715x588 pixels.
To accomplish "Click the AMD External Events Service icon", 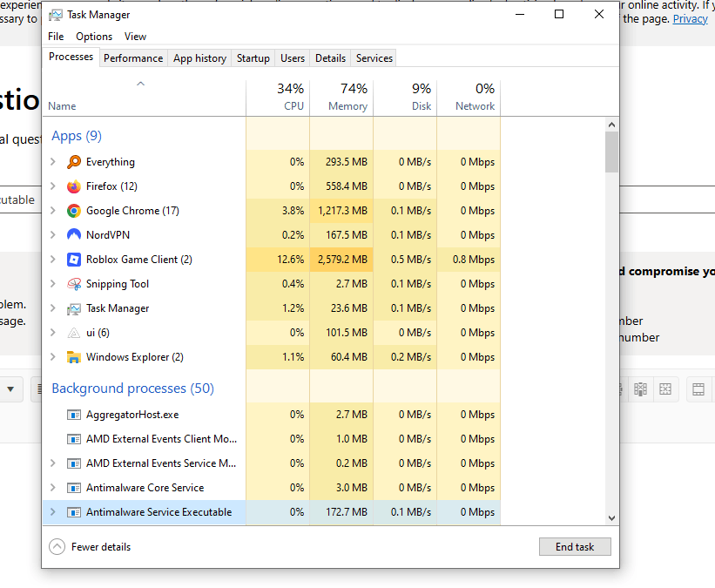I will [x=74, y=463].
